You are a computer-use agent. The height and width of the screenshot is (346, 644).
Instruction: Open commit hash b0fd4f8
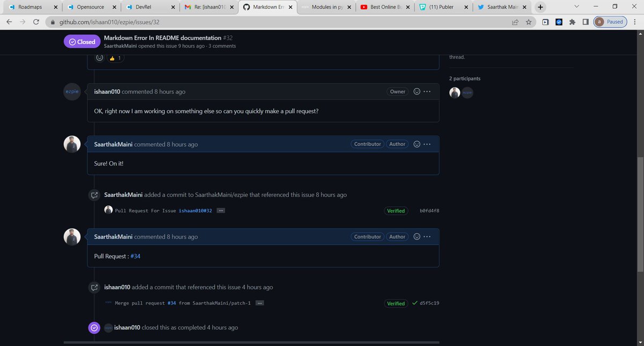tap(429, 211)
